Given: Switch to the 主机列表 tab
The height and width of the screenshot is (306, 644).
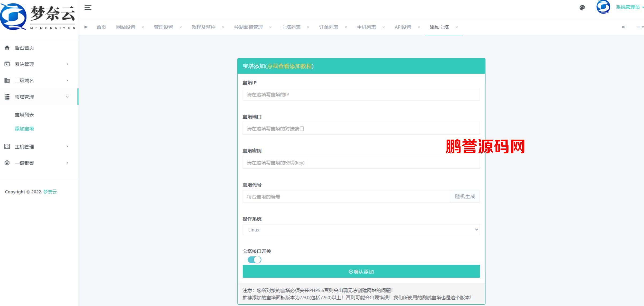Looking at the screenshot, I should pyautogui.click(x=366, y=27).
